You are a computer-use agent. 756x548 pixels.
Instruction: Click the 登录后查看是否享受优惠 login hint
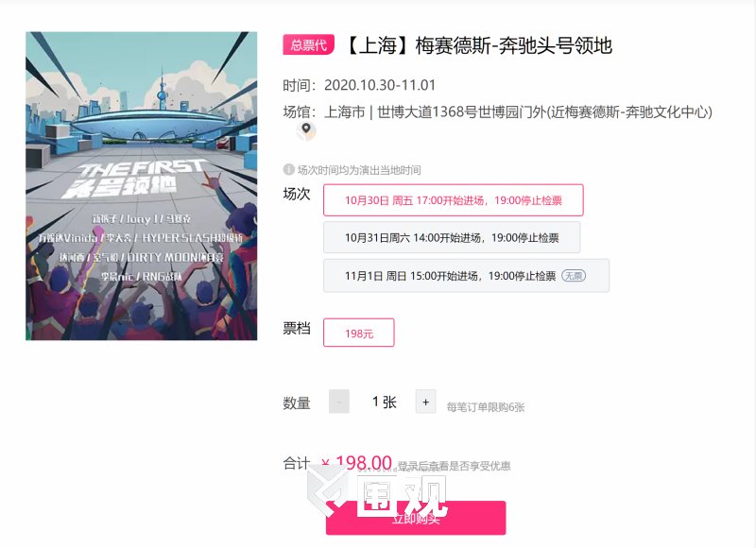(454, 466)
